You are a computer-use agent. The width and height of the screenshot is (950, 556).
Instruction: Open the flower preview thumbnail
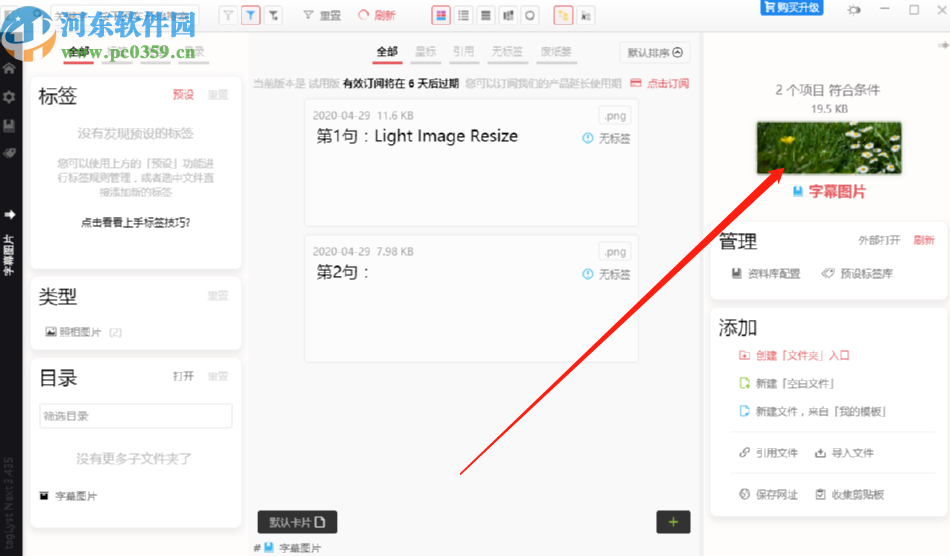click(x=829, y=148)
